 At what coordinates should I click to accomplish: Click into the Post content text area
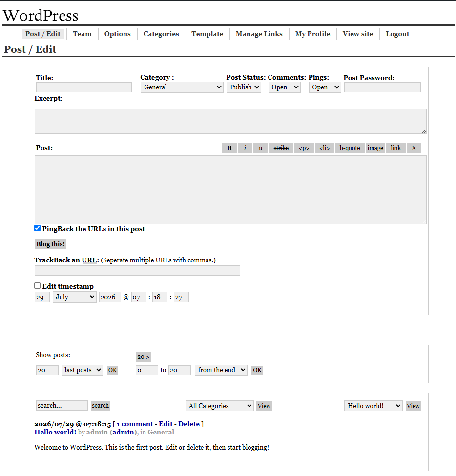[230, 190]
